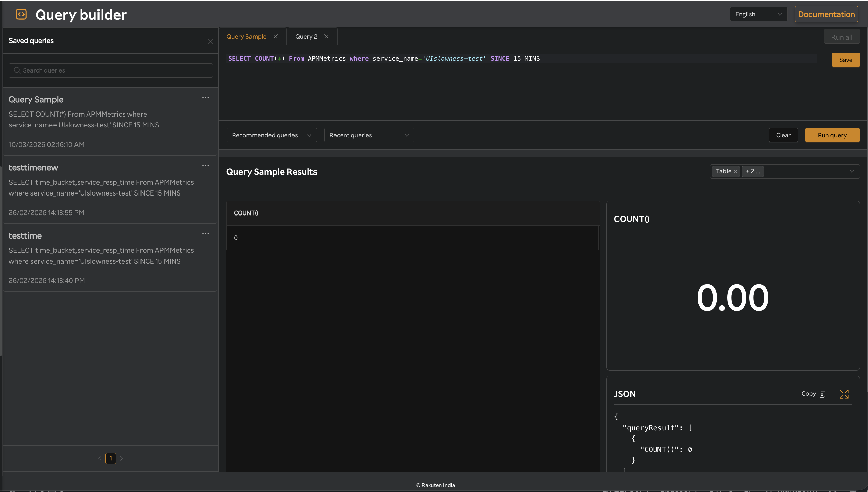Click the Query builder logo icon

[21, 14]
